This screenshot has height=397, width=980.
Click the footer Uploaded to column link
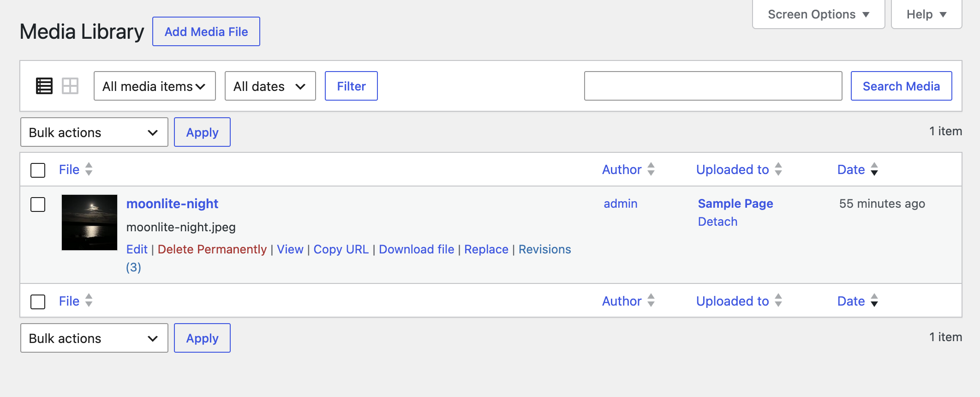[732, 301]
